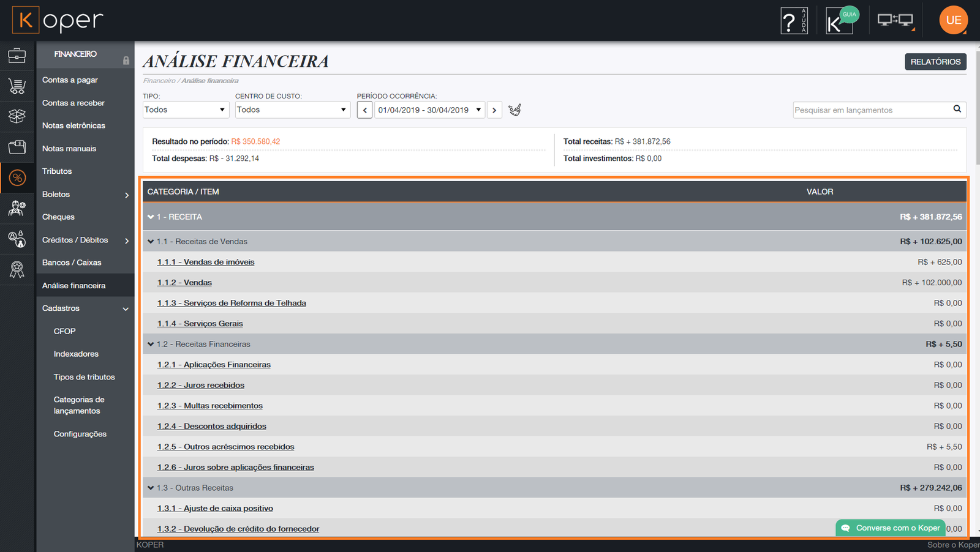Image resolution: width=980 pixels, height=552 pixels.
Task: Open the period date range dropdown
Action: [429, 110]
